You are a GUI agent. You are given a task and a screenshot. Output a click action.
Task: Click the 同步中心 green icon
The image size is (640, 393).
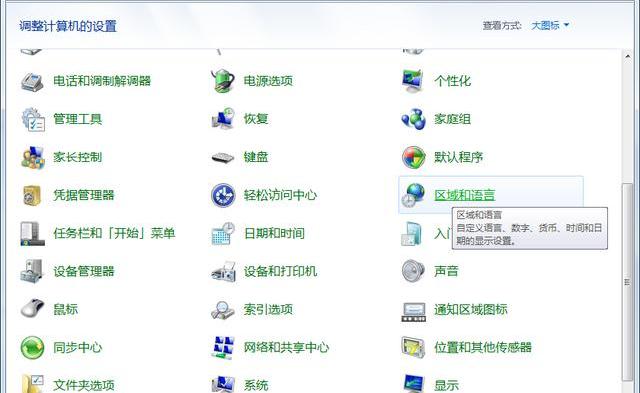point(32,348)
